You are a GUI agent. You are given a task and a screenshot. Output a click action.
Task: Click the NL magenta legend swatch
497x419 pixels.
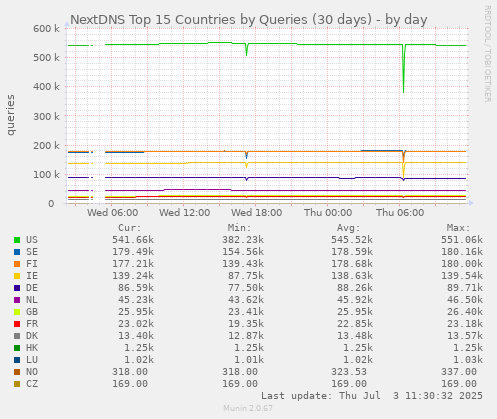tap(17, 300)
